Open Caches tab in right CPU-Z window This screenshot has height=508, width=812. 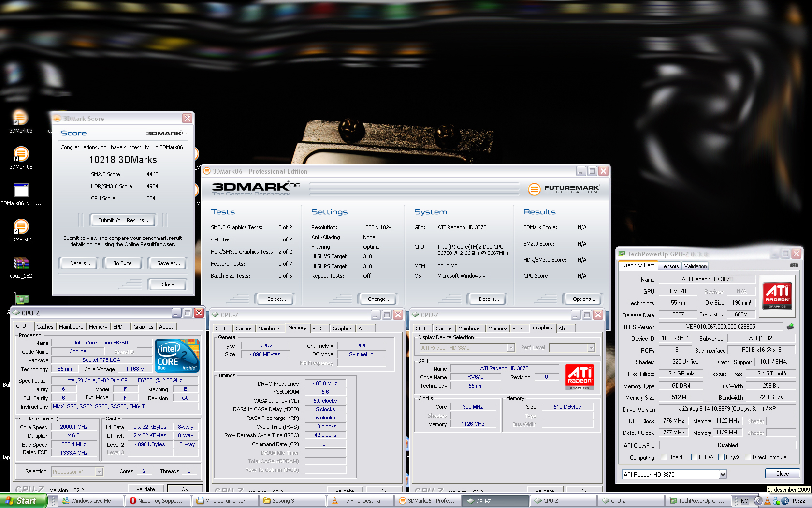[x=444, y=329]
